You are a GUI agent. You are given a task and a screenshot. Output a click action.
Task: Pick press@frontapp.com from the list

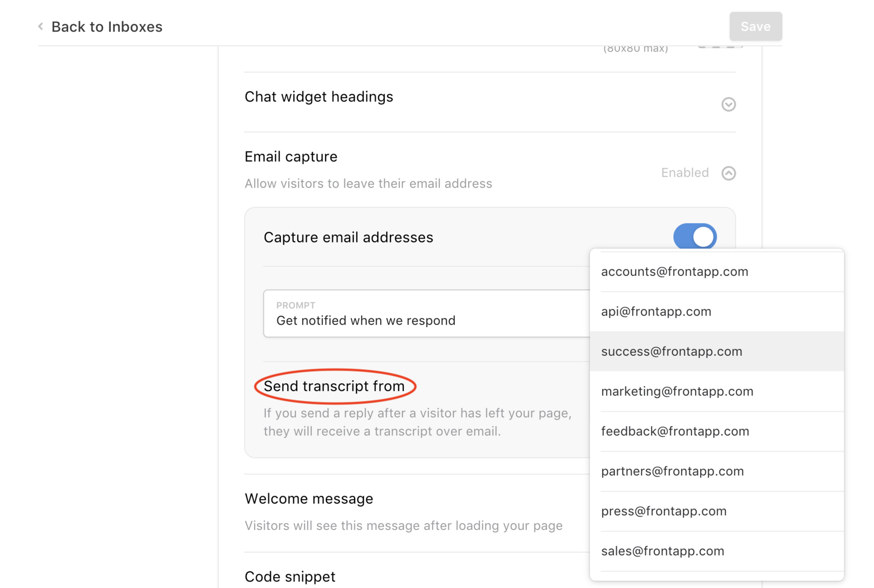[717, 511]
